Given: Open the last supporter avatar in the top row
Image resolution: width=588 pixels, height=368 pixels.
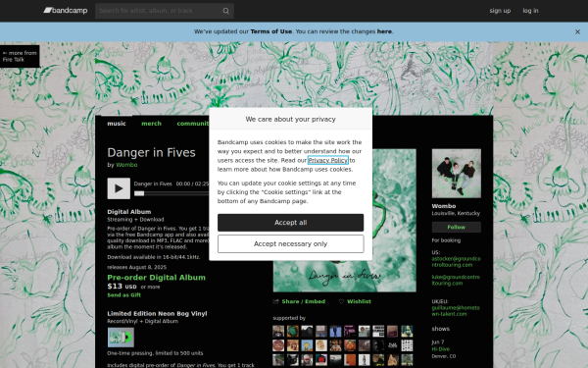Looking at the screenshot, I should [x=407, y=332].
